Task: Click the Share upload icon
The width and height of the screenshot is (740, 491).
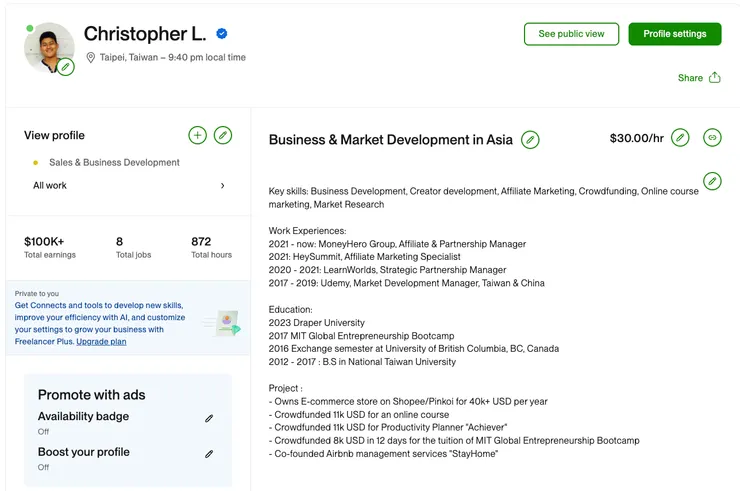Action: (x=714, y=78)
